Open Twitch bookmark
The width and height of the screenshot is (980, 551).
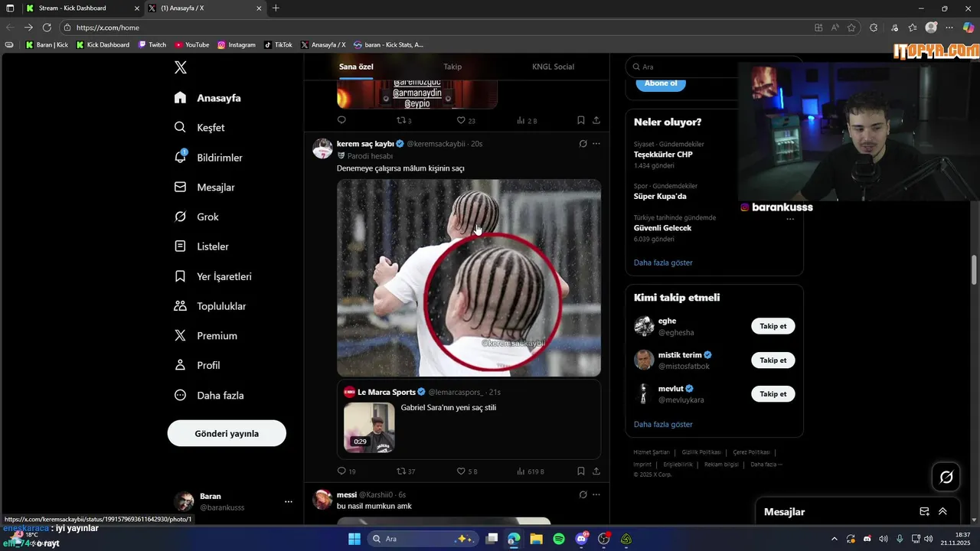152,45
